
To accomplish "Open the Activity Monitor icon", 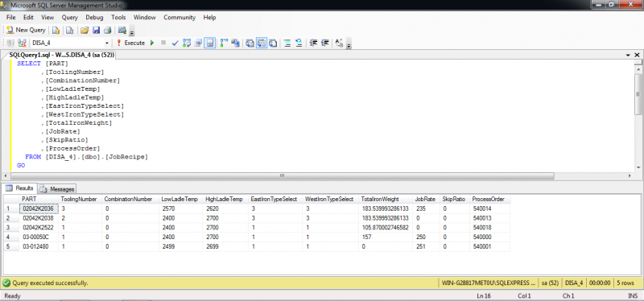I will coord(122,30).
